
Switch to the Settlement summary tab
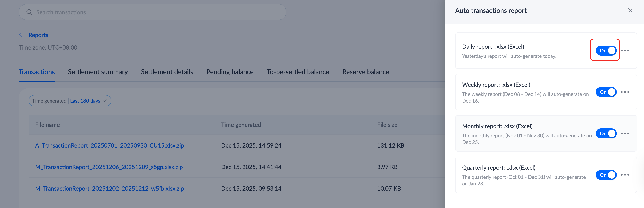[x=98, y=72]
